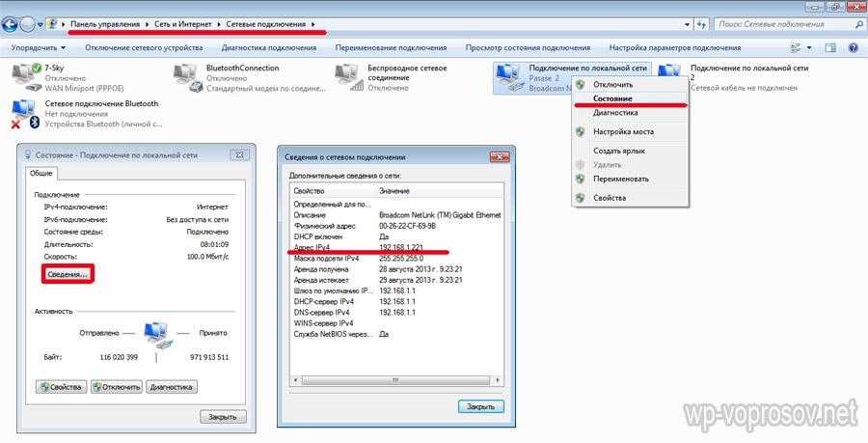Expand the Сетевые подключения breadcrumb arrow
The image size is (868, 443).
pyautogui.click(x=313, y=21)
